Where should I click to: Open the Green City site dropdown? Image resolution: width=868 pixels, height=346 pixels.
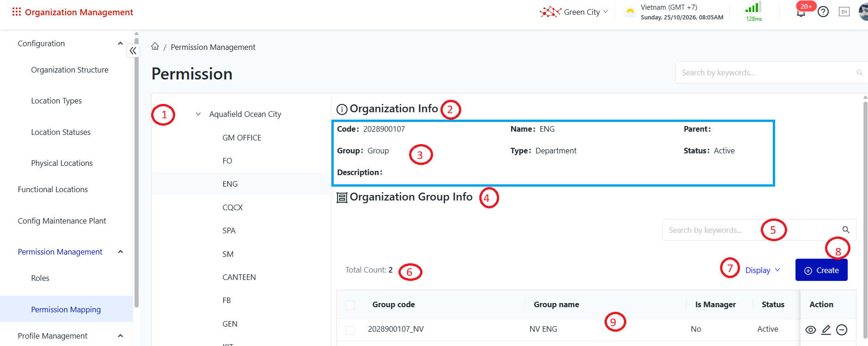(574, 12)
